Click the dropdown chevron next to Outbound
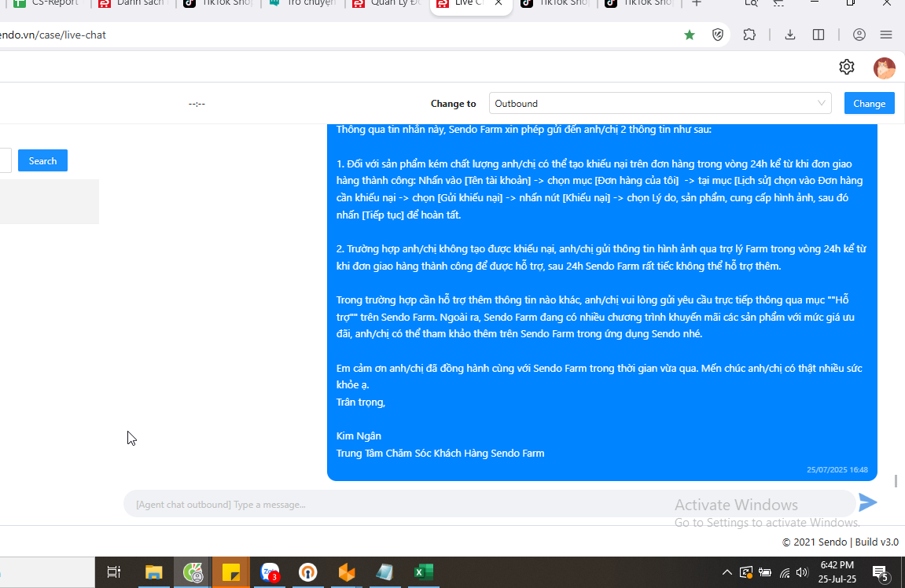Screen dimensions: 905x588 pyautogui.click(x=822, y=103)
